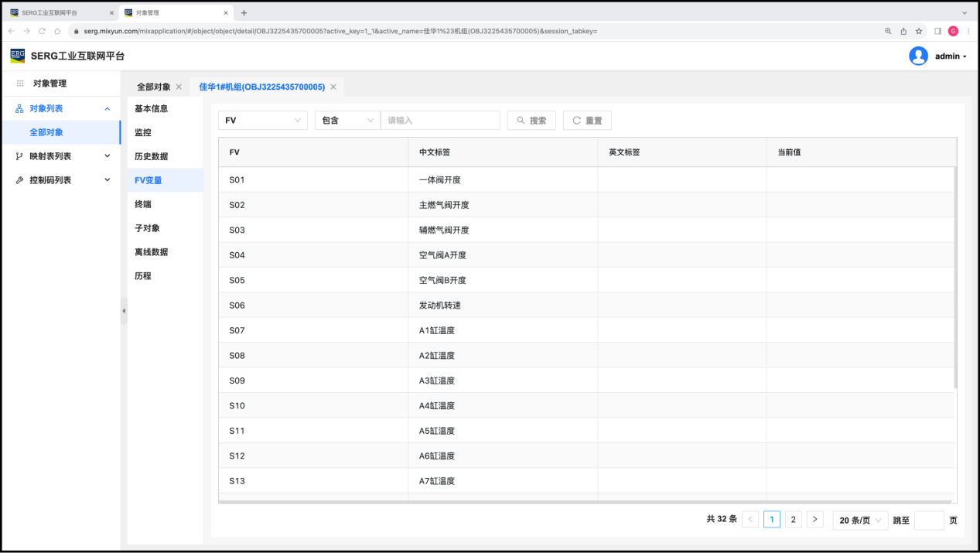The image size is (980, 553).
Task: Open the 包含 condition dropdown
Action: (x=347, y=121)
